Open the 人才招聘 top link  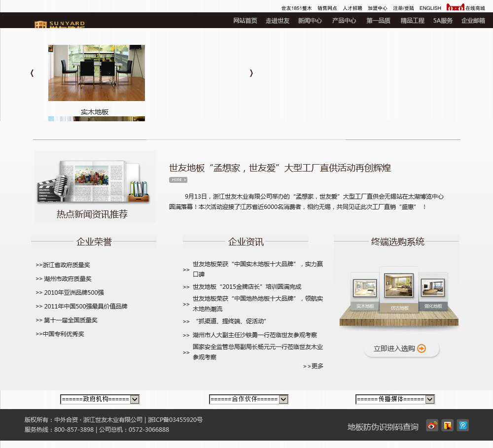(352, 8)
